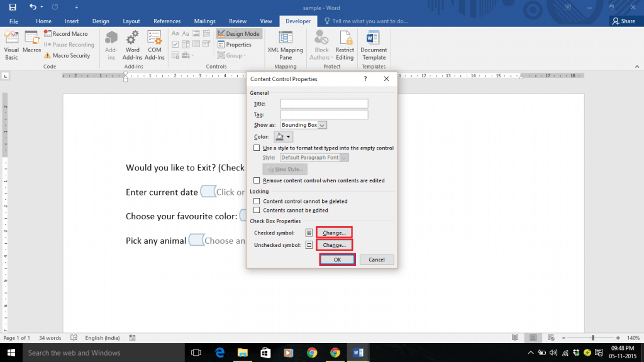Open the Undo dropdown arrow in the title bar
The image size is (644, 362).
(x=43, y=7)
